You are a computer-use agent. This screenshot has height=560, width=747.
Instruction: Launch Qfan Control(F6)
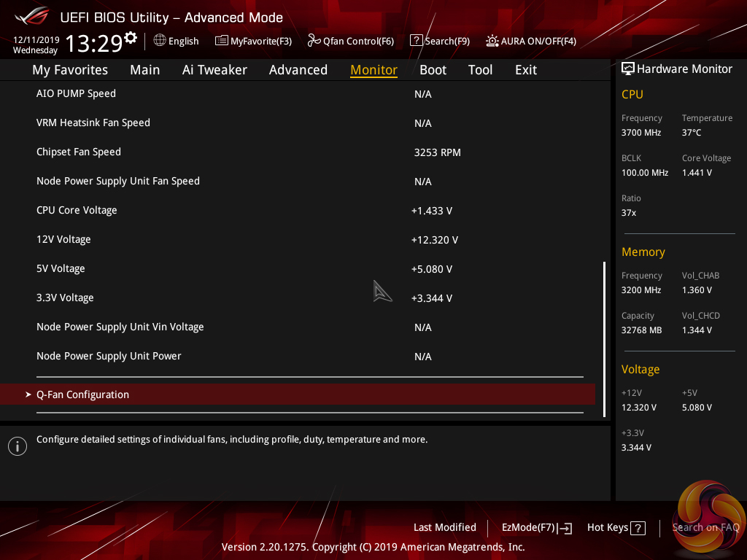358,41
